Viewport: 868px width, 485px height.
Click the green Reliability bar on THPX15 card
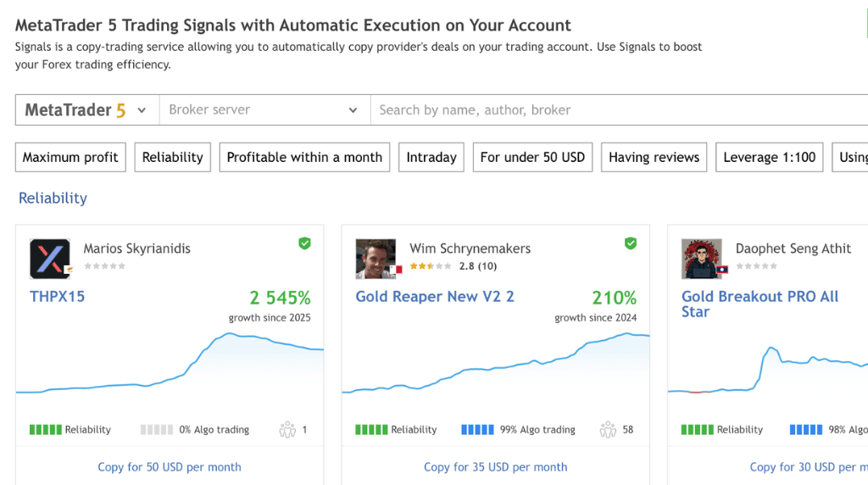pos(46,430)
